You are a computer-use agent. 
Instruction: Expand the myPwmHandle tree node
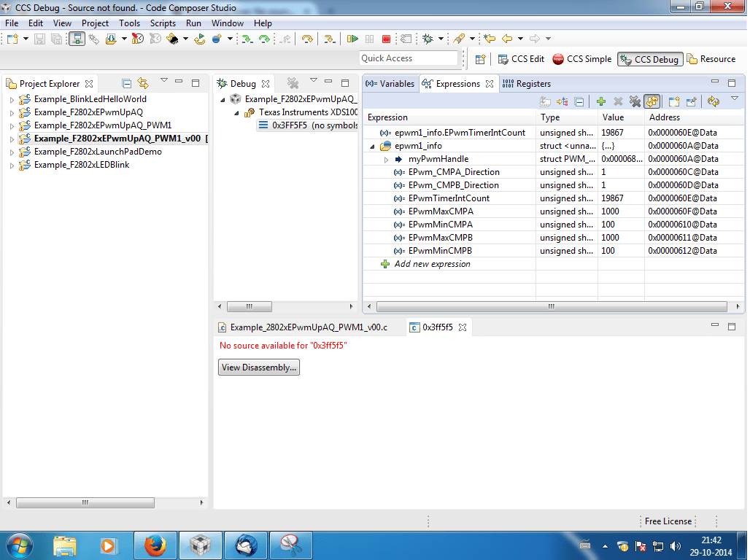[387, 158]
